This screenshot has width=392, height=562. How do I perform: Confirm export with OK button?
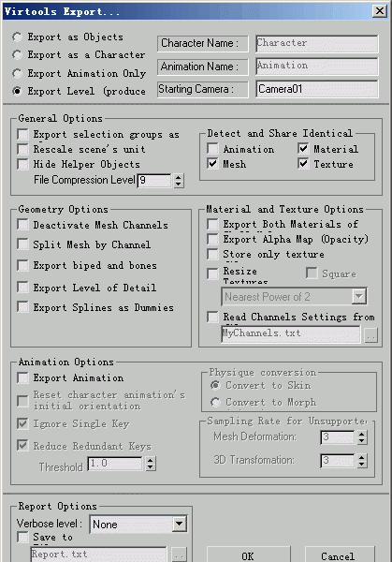coord(248,555)
